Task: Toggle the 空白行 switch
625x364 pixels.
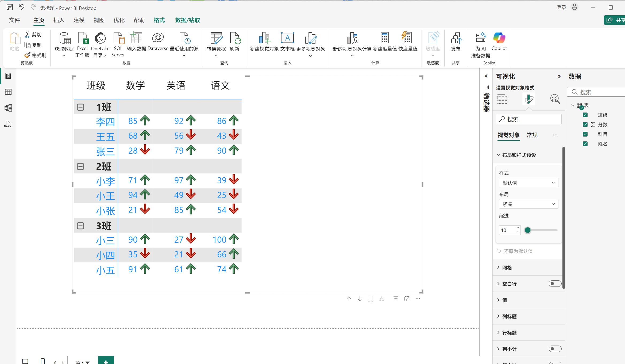Action: click(x=555, y=284)
